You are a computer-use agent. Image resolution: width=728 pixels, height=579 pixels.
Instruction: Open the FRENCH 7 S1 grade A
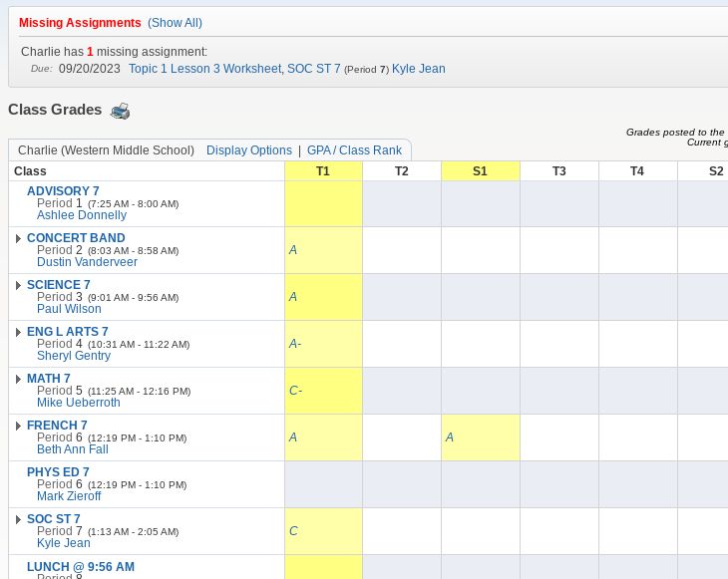tap(450, 437)
